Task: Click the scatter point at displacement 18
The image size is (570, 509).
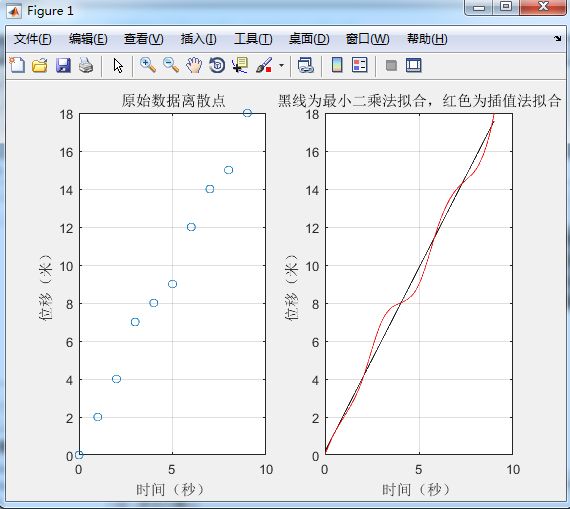Action: point(247,113)
